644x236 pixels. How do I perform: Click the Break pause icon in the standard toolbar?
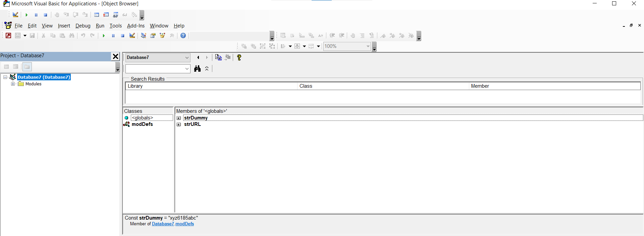[113, 35]
